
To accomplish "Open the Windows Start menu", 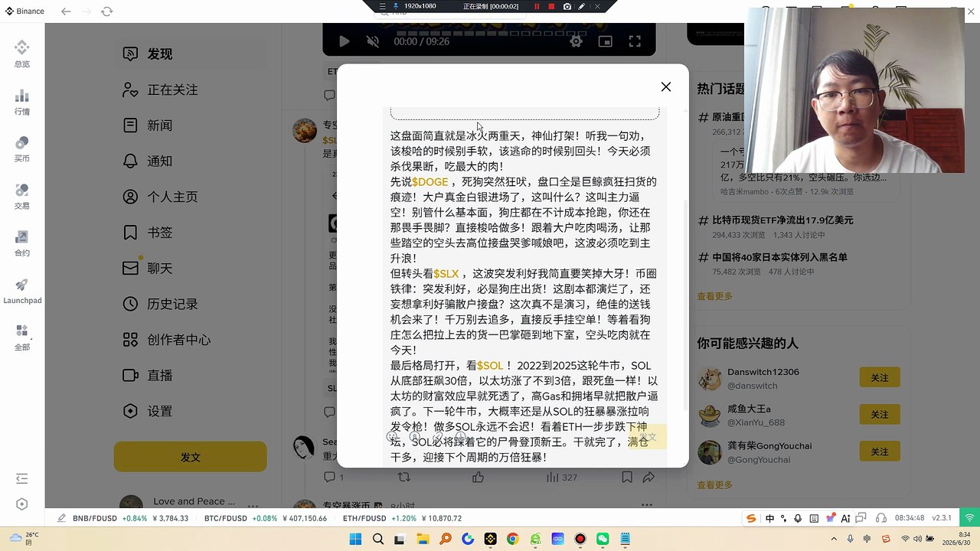I will tap(356, 540).
